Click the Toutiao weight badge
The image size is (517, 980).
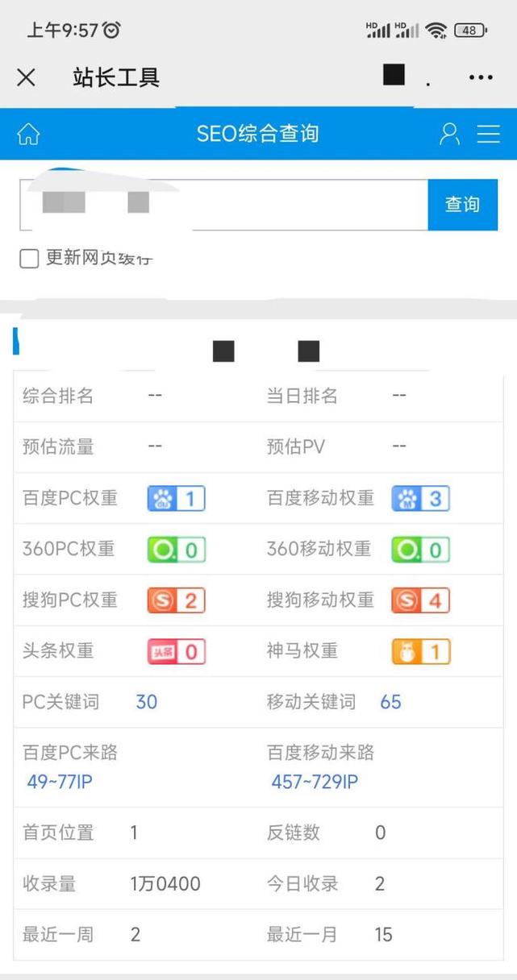(176, 651)
